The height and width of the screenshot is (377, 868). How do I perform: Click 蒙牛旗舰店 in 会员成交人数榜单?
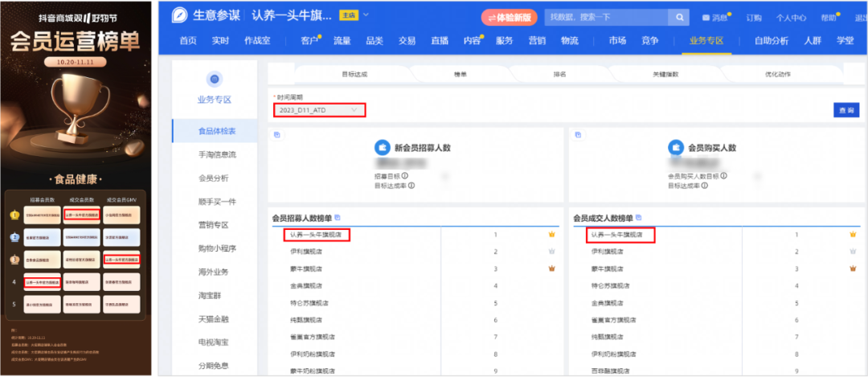pyautogui.click(x=608, y=268)
